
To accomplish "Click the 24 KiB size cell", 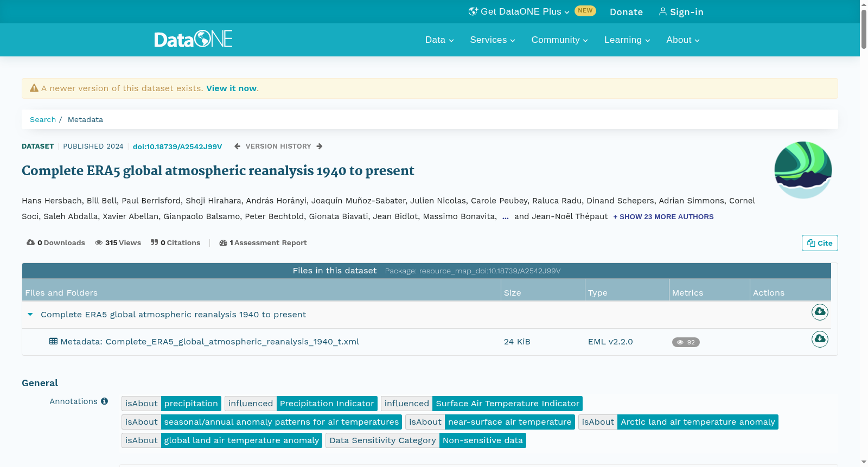I will coord(517,342).
